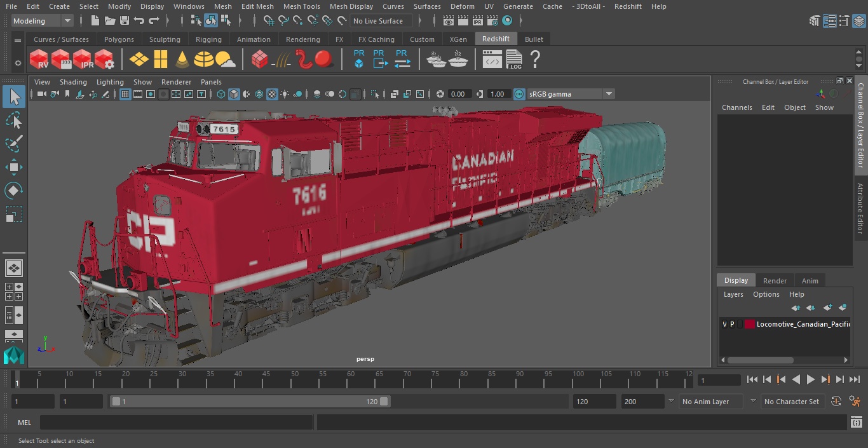
Task: Open the Layers menu in Layer Editor
Action: [x=733, y=294]
